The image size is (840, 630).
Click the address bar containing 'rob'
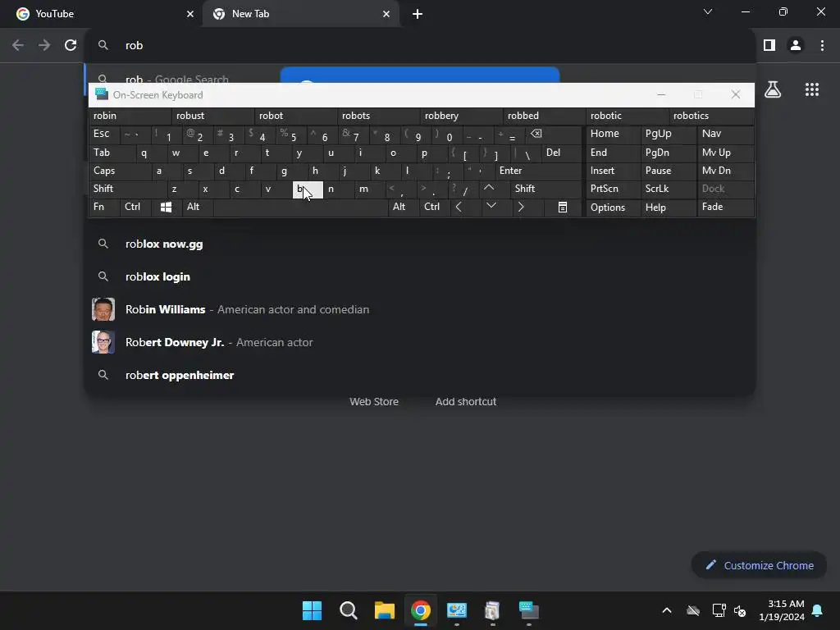(x=421, y=46)
